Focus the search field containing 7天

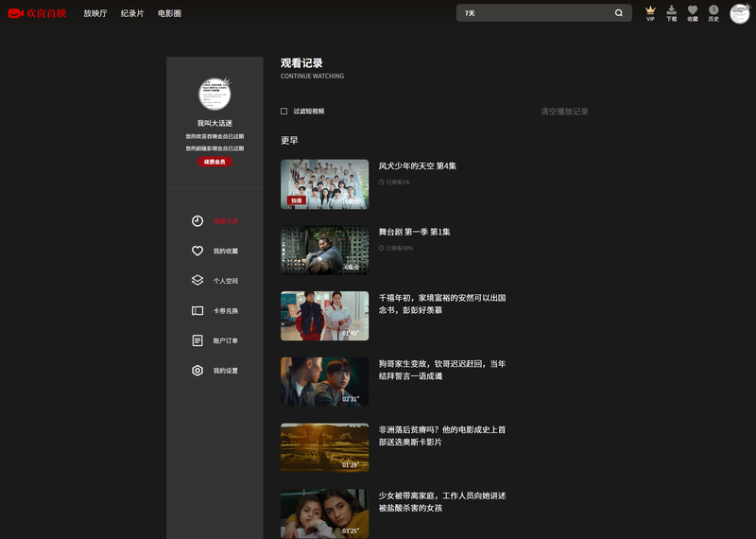(534, 13)
